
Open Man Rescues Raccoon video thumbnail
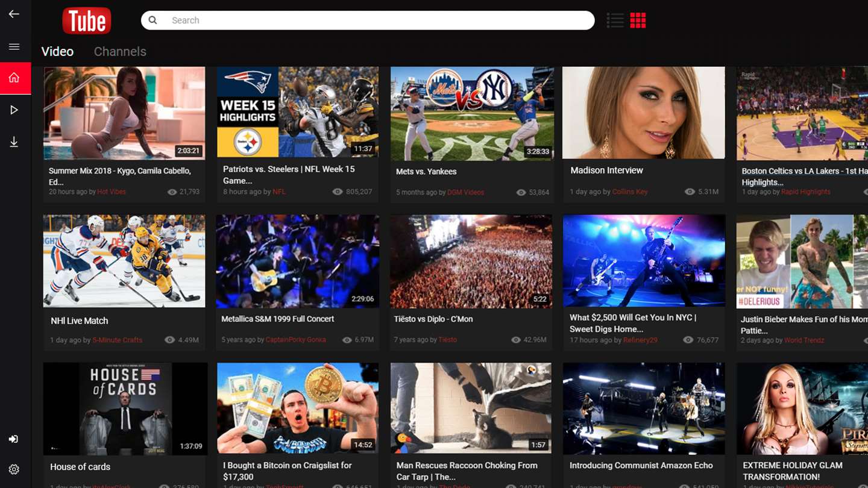click(471, 408)
